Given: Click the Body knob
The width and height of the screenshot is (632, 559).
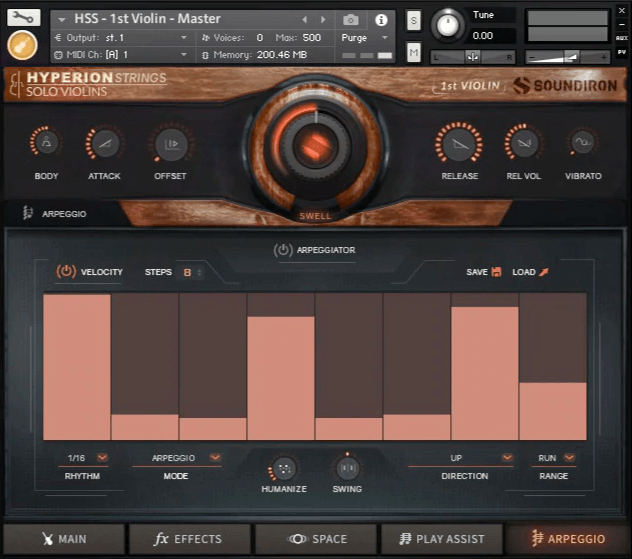Looking at the screenshot, I should 46,142.
